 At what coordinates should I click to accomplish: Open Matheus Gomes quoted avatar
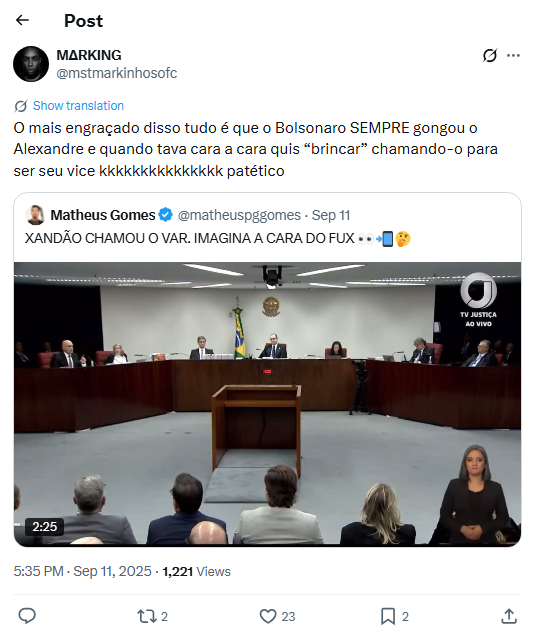pyautogui.click(x=35, y=215)
